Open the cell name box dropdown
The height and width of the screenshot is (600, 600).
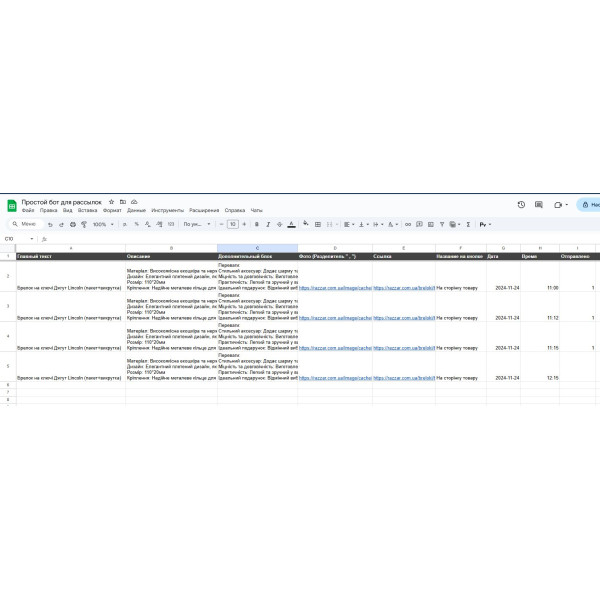32,239
